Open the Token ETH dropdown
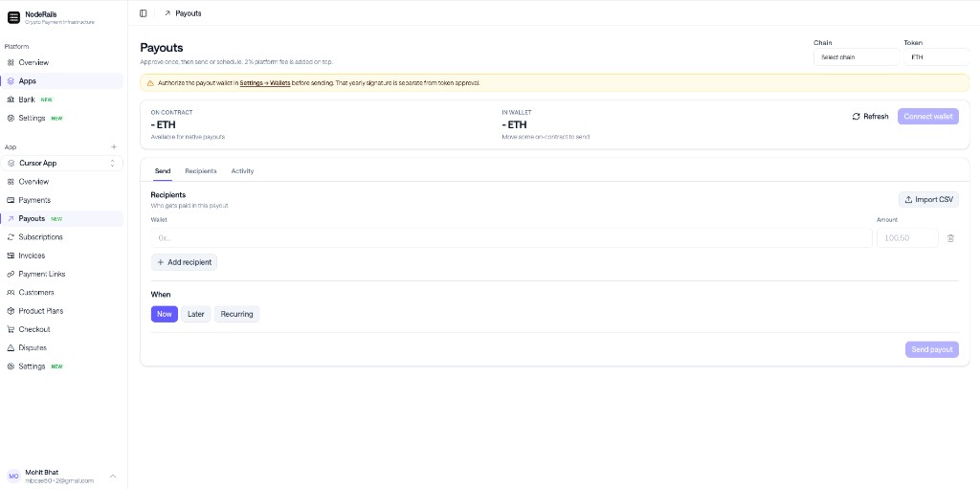 click(x=936, y=56)
